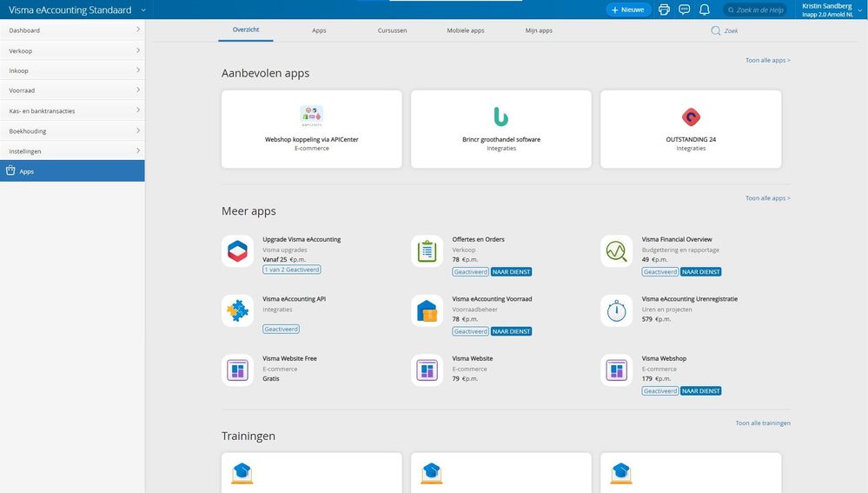
Task: Switch to the Overzicht tab
Action: point(246,30)
